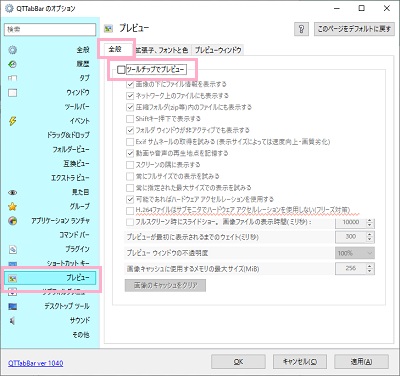Click the cache size 256 input

click(x=350, y=268)
